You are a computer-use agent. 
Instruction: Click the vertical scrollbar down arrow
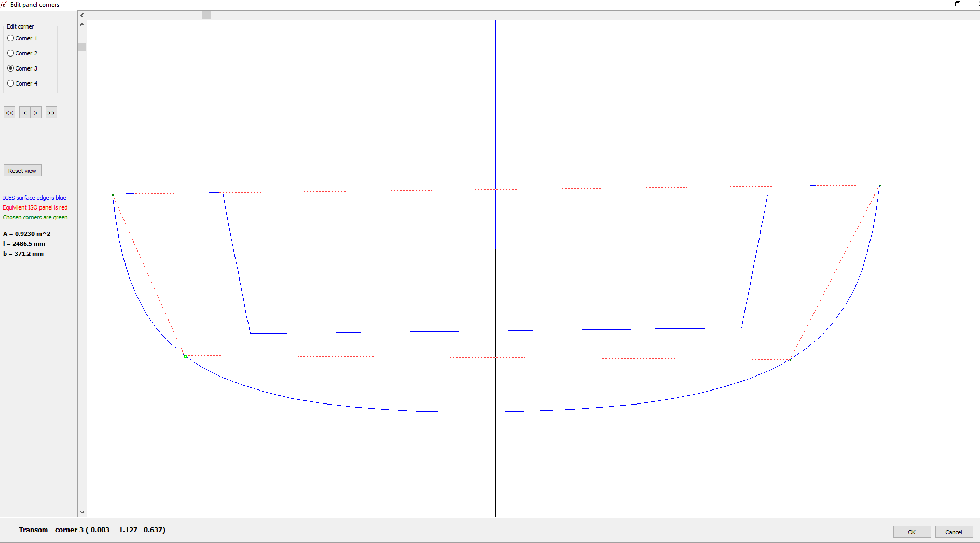tap(82, 512)
